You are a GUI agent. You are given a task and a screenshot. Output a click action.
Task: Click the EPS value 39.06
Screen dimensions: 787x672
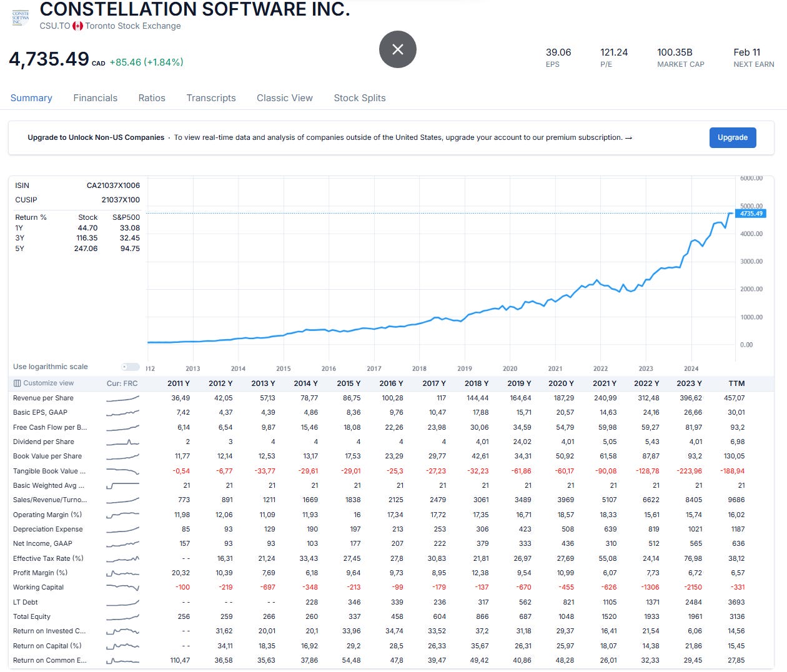point(558,52)
